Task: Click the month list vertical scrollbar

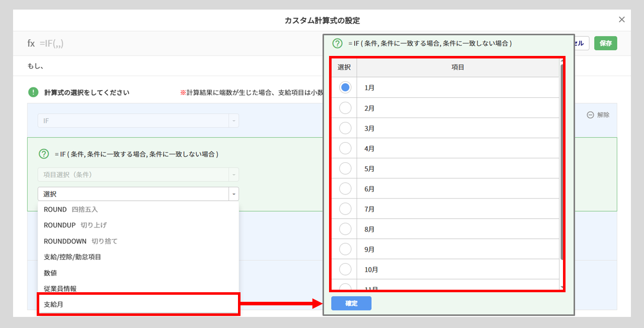Action: click(561, 161)
